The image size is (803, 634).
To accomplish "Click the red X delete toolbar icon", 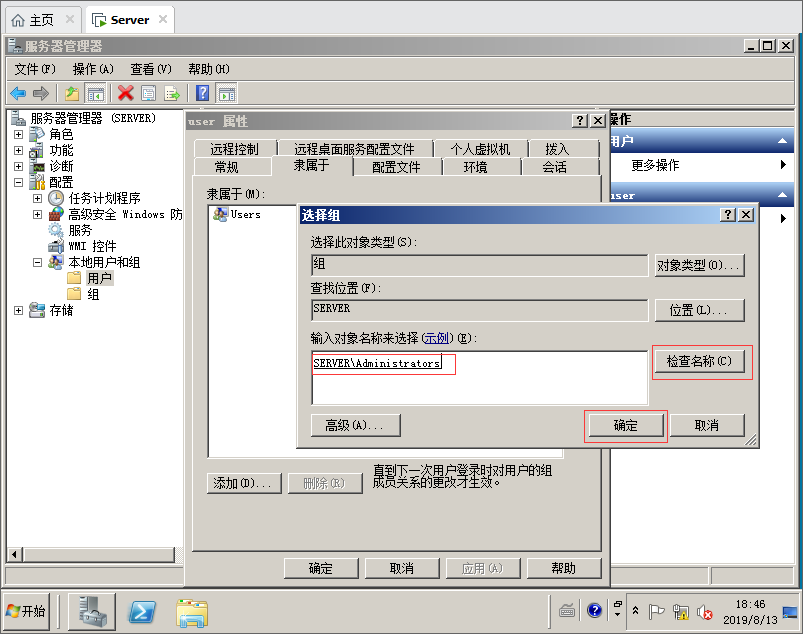I will [x=125, y=93].
